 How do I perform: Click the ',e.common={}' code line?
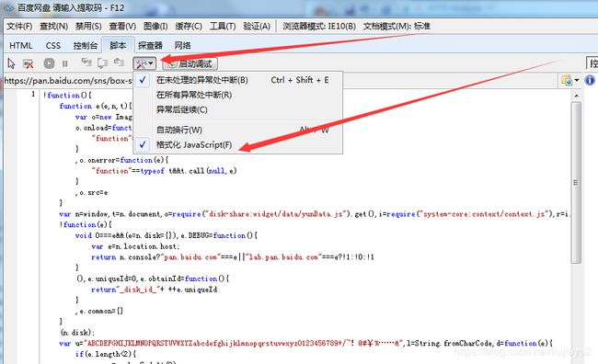(x=99, y=311)
